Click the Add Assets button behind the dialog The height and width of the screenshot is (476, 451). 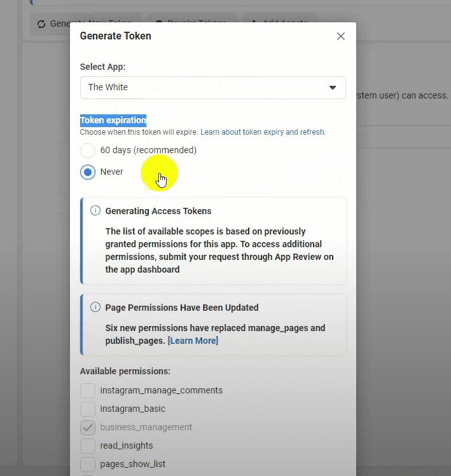point(280,24)
